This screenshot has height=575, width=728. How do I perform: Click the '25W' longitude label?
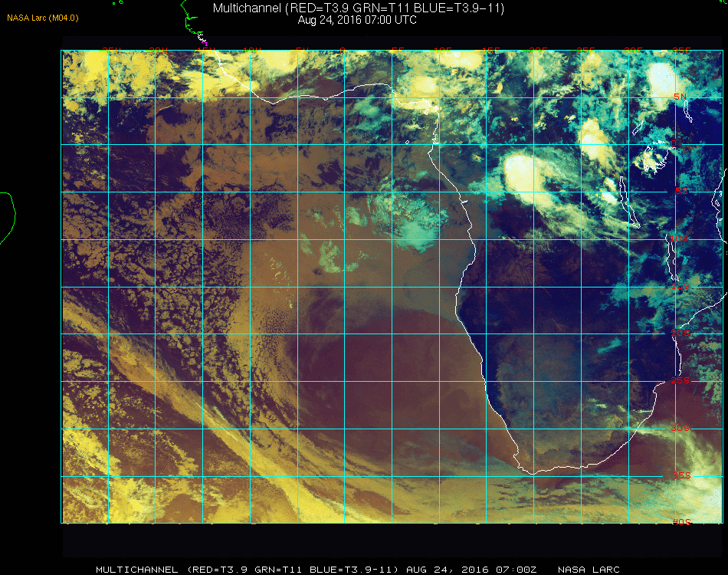click(111, 51)
